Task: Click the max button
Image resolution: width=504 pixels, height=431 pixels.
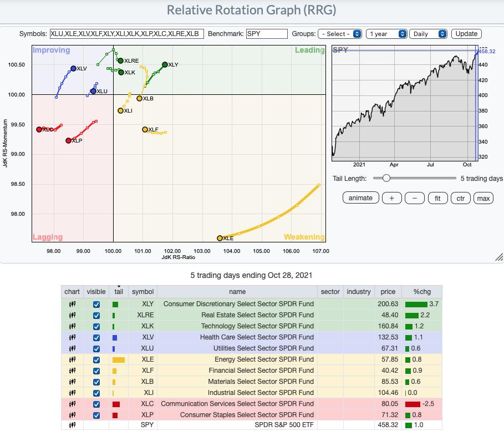Action: [x=483, y=198]
